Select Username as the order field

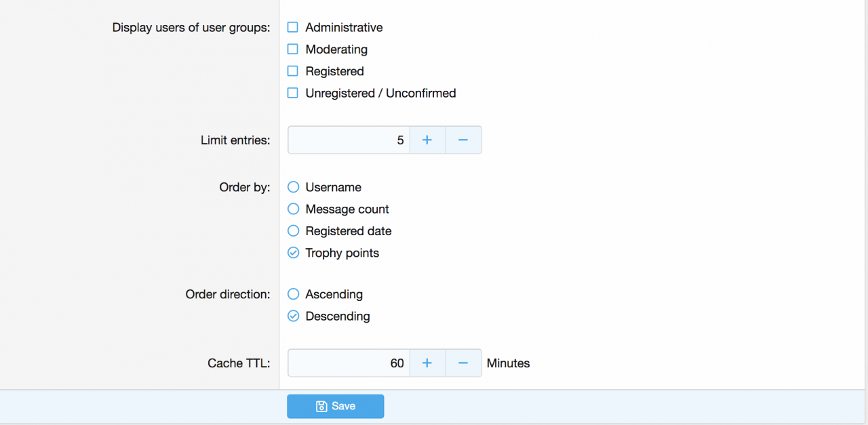click(293, 187)
